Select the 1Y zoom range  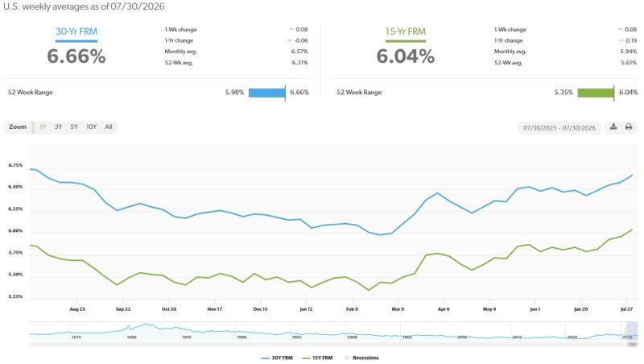pyautogui.click(x=43, y=127)
